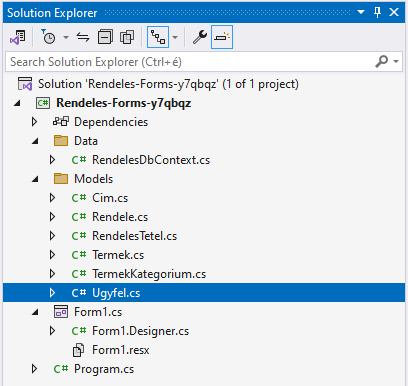This screenshot has width=408, height=386.
Task: Open Solution Explorer window position menu arrow
Action: (361, 12)
